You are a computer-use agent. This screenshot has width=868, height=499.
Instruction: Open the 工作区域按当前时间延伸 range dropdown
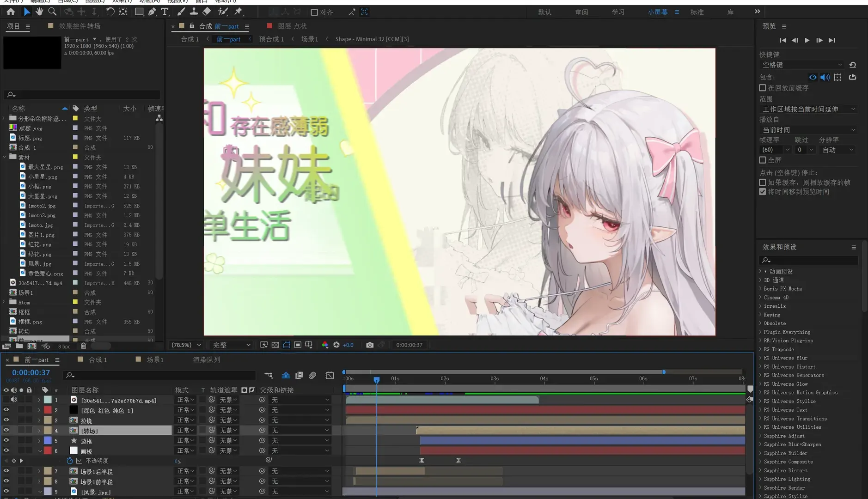808,109
